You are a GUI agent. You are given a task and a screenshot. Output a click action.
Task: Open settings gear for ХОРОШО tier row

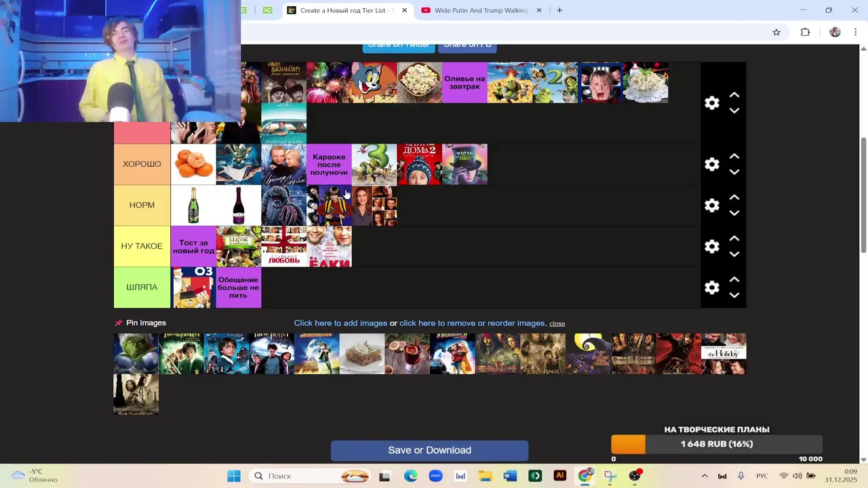(x=711, y=165)
